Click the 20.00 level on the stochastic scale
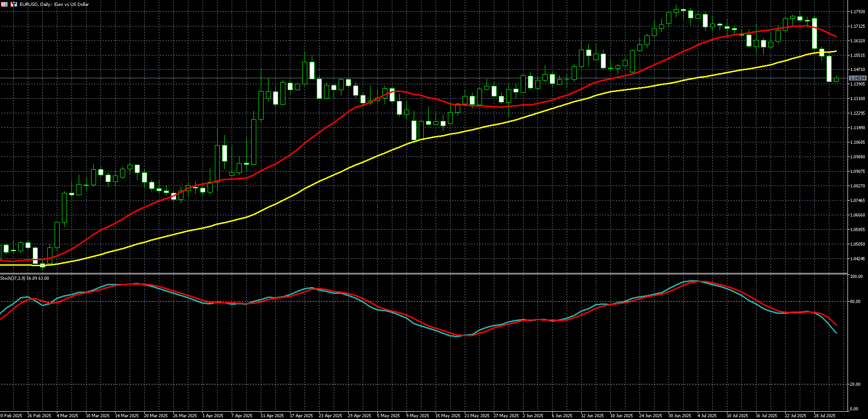The width and height of the screenshot is (868, 419). (x=856, y=384)
